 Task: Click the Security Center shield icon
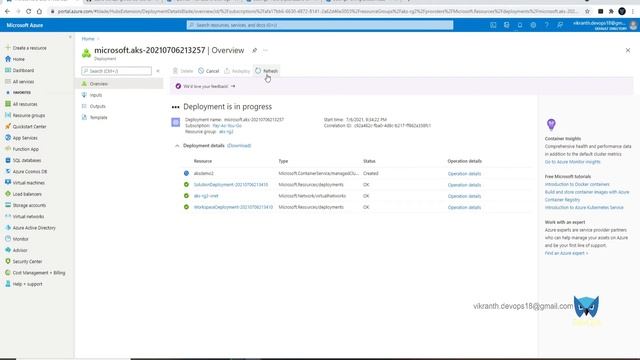coord(8,261)
